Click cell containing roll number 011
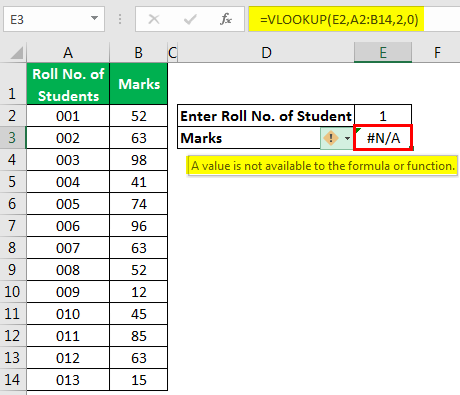Viewport: 460px width, 395px height. (68, 336)
